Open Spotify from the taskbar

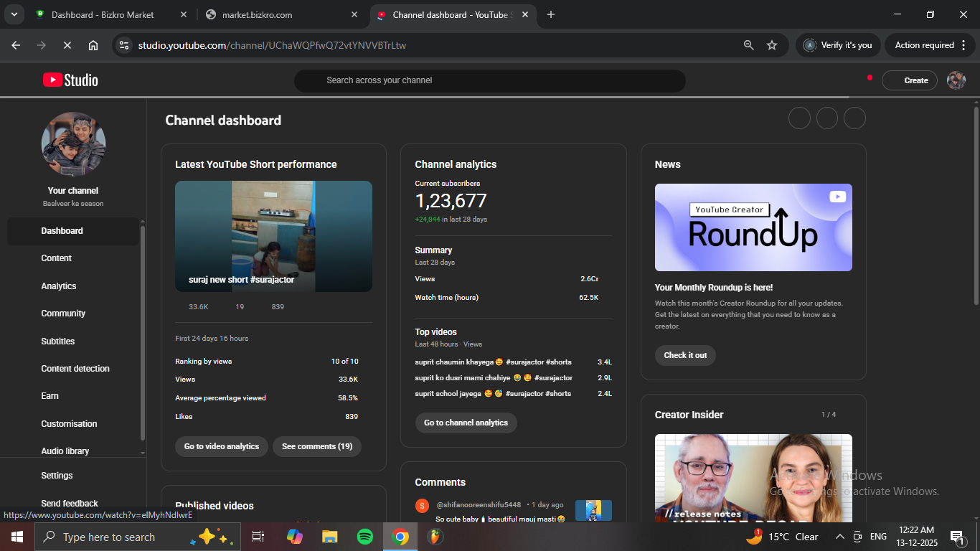[x=364, y=537]
